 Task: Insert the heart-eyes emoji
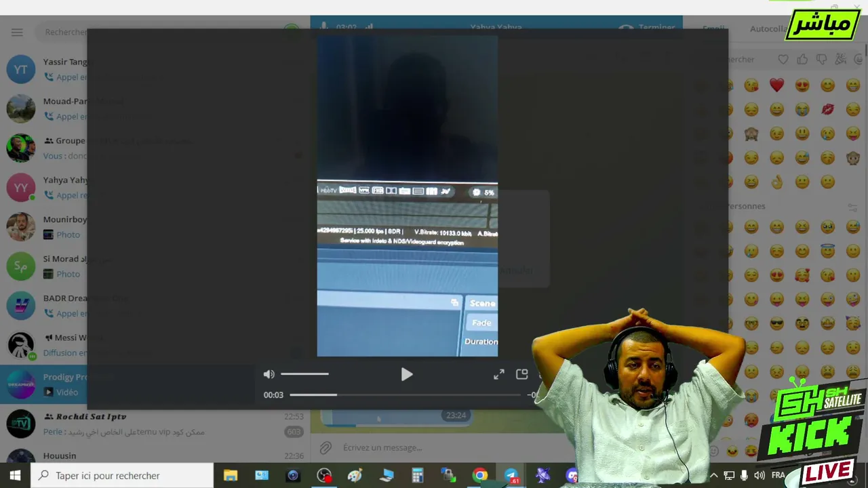pos(802,85)
